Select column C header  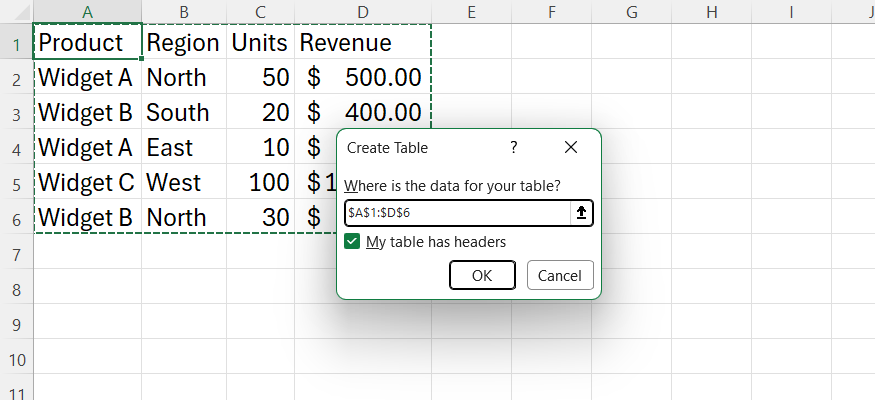point(261,12)
